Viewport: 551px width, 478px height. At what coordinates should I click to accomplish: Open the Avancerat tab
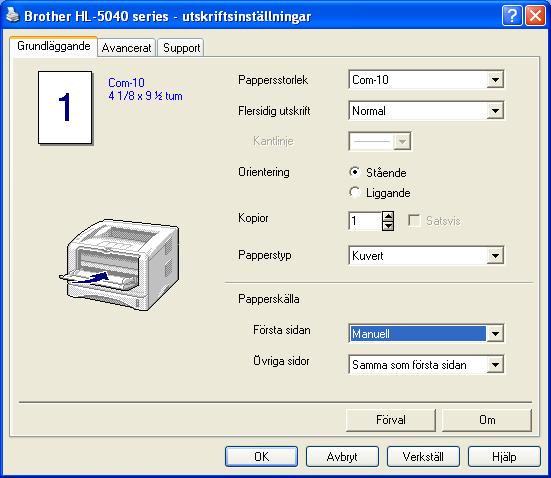point(126,47)
